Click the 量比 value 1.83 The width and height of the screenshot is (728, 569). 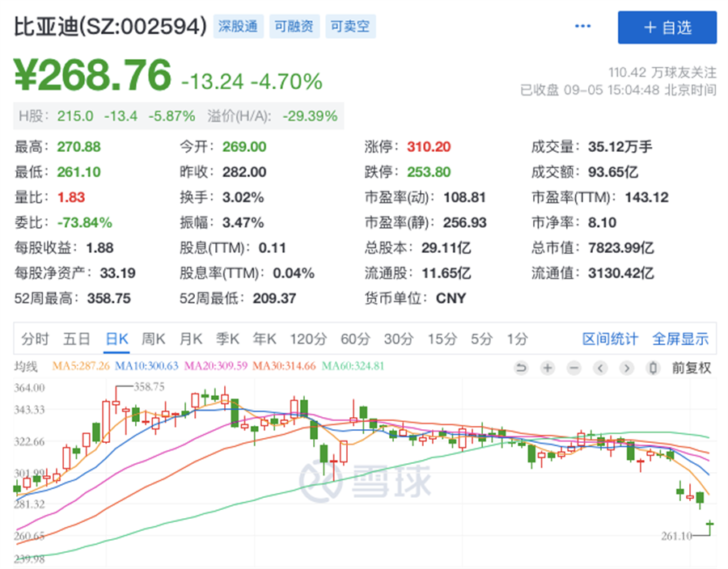click(x=71, y=197)
